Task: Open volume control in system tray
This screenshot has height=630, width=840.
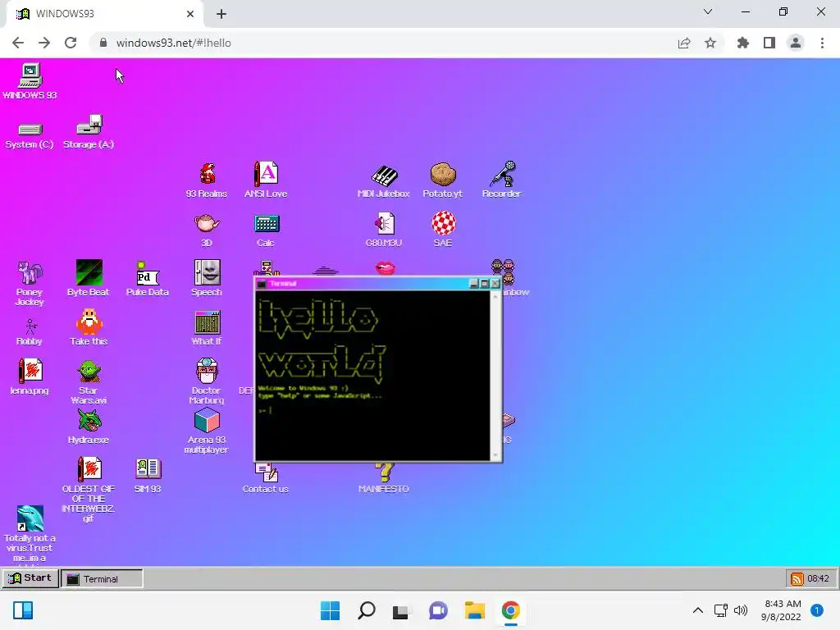Action: (741, 610)
